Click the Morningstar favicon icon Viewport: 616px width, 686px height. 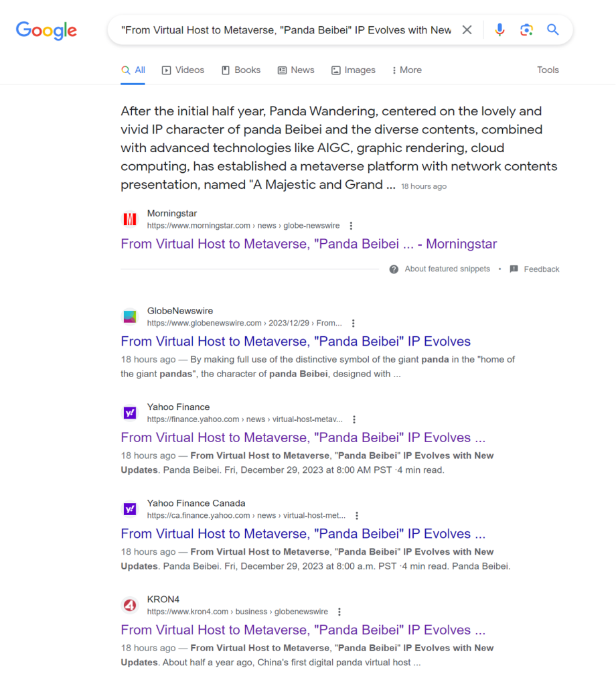pos(130,219)
